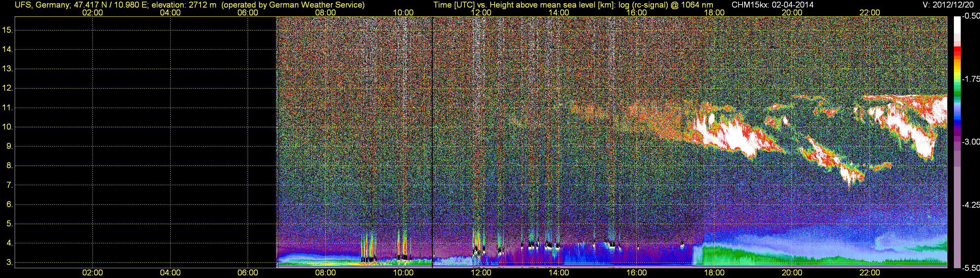The height and width of the screenshot is (278, 980).
Task: Click the 22:00 label on the top time axis
Action: tap(869, 12)
